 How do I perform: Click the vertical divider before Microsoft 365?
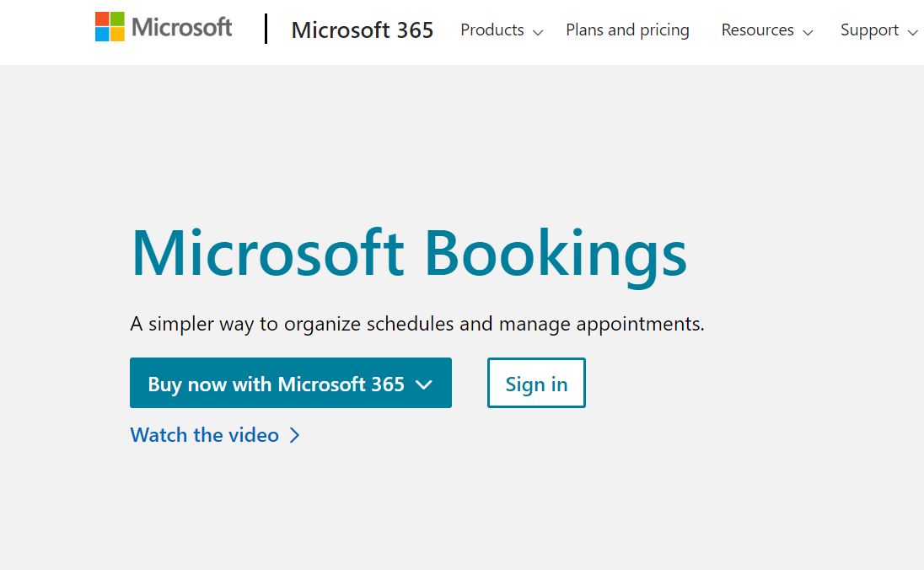266,29
